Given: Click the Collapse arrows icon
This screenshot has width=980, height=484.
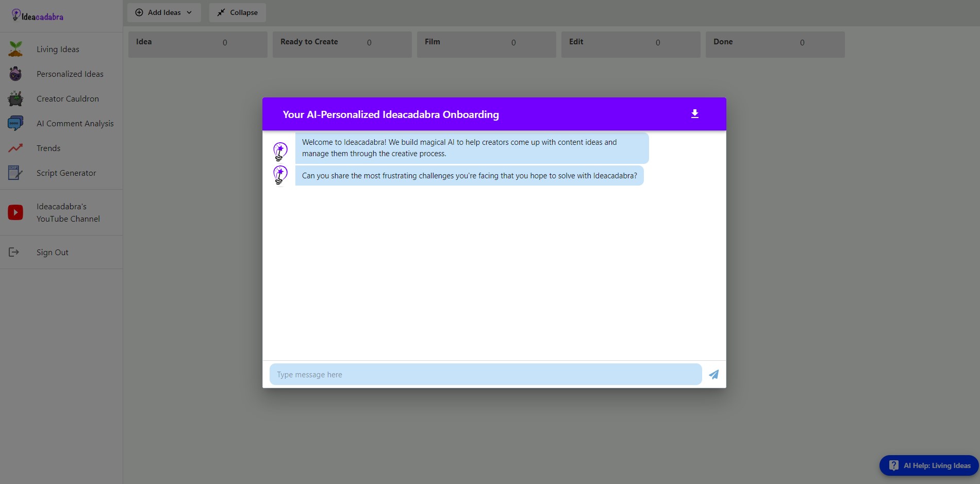Looking at the screenshot, I should tap(221, 12).
